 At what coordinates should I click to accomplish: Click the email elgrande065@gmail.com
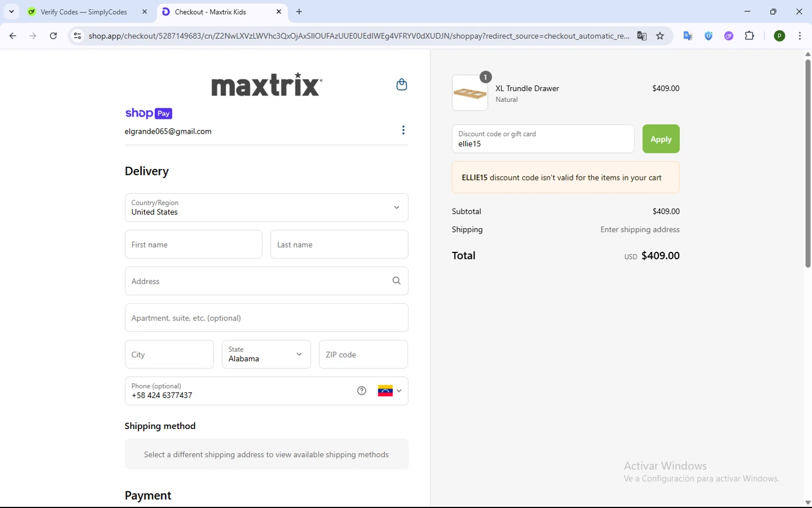168,131
